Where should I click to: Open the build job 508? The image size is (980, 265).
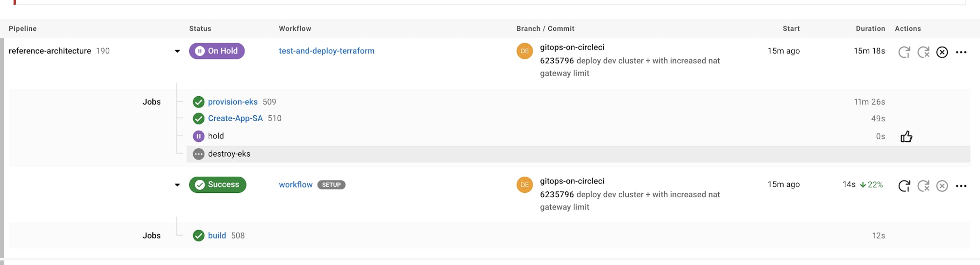217,236
